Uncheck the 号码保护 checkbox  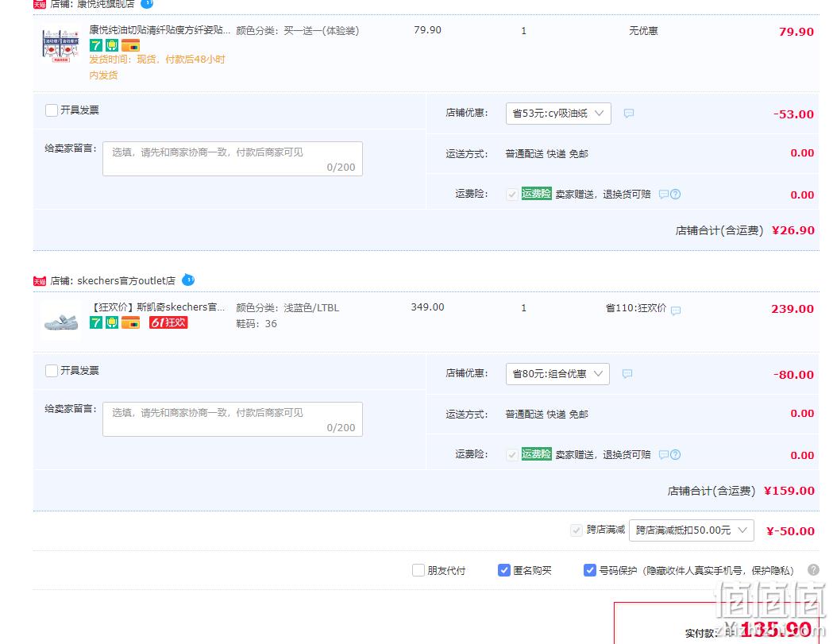pos(589,570)
